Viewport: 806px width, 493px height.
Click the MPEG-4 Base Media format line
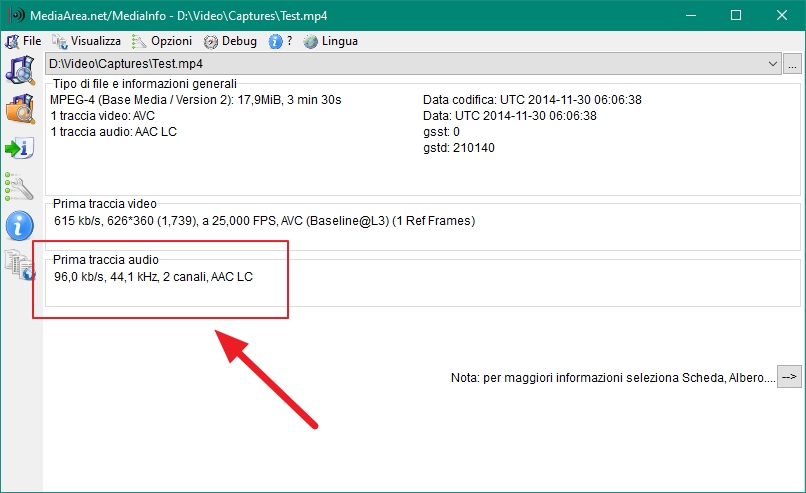(195, 100)
